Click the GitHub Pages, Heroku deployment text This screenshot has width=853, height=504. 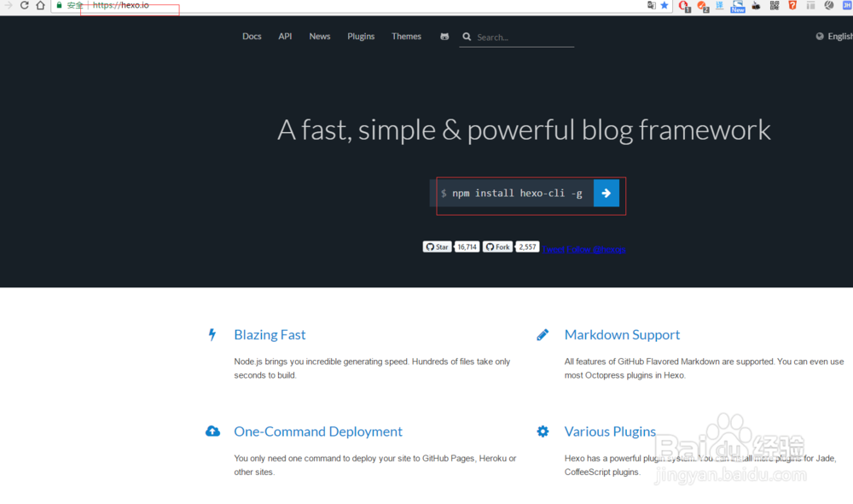374,465
